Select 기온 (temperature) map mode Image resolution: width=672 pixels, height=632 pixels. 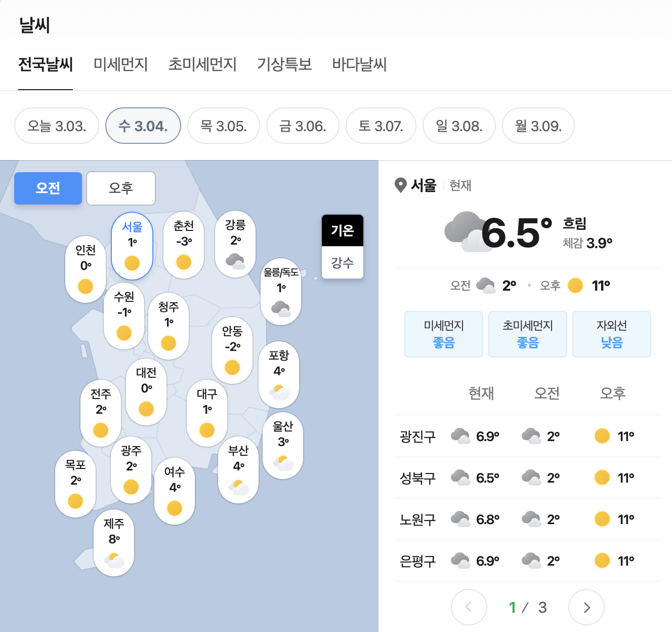click(x=343, y=231)
